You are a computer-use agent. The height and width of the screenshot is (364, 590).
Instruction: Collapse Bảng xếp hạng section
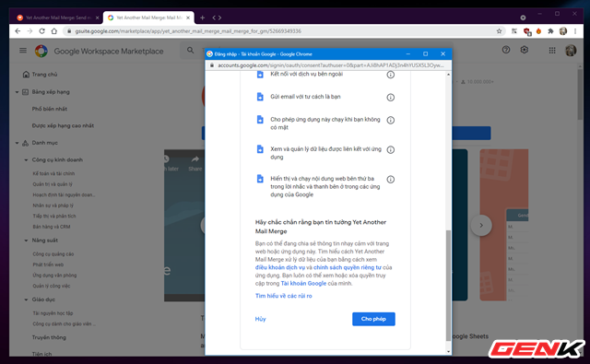coord(17,92)
